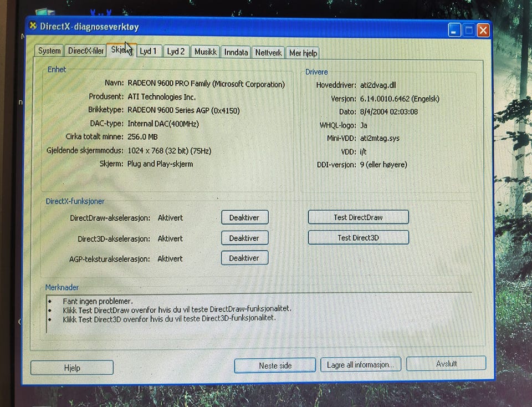
Task: Open the Nettverk tab
Action: pos(268,53)
